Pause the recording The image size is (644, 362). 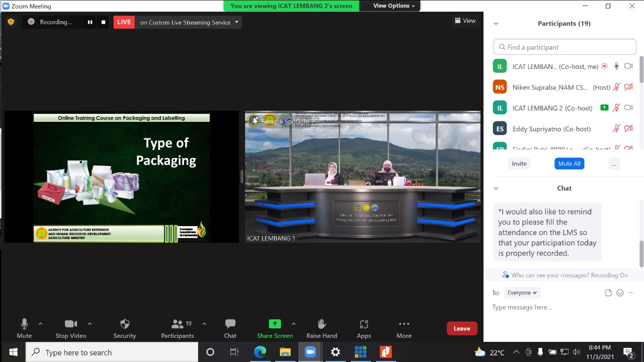click(90, 22)
